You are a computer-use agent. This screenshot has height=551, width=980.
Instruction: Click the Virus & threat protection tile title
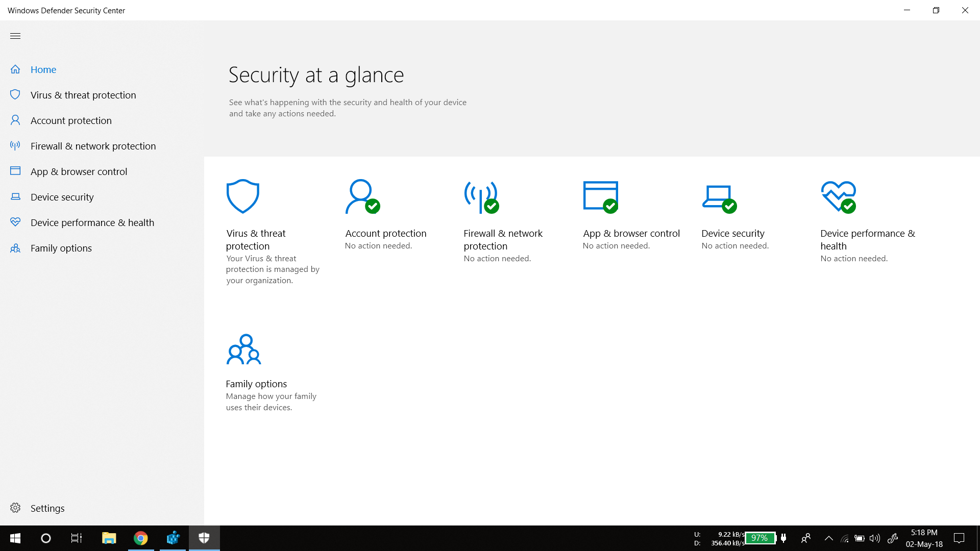[x=256, y=240]
